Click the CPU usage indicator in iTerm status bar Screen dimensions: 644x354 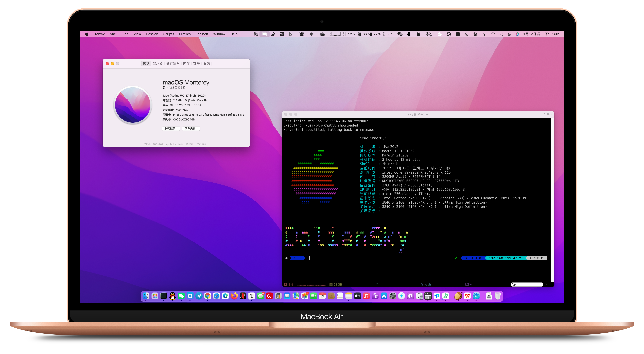click(x=289, y=285)
